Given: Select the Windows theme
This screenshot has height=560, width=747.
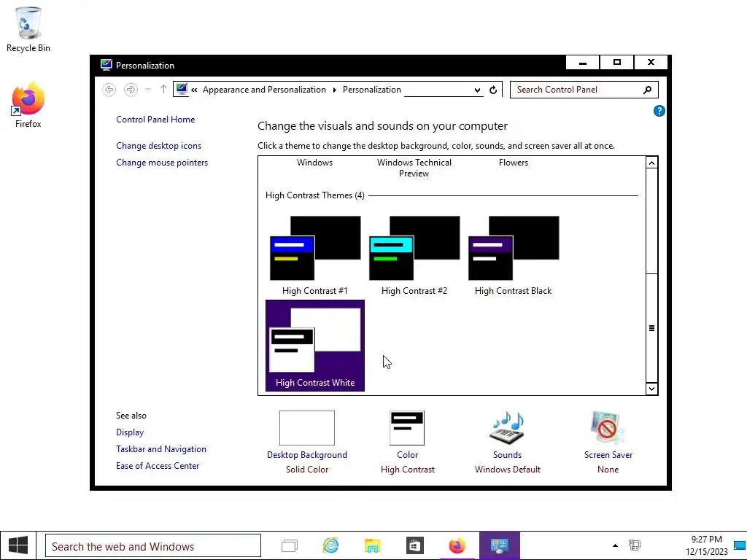Looking at the screenshot, I should tap(314, 163).
